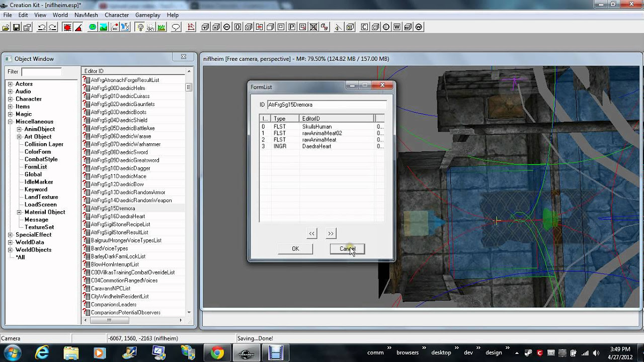This screenshot has height=362, width=644.
Task: Click the circled M toolbar icon
Action: pyautogui.click(x=227, y=27)
